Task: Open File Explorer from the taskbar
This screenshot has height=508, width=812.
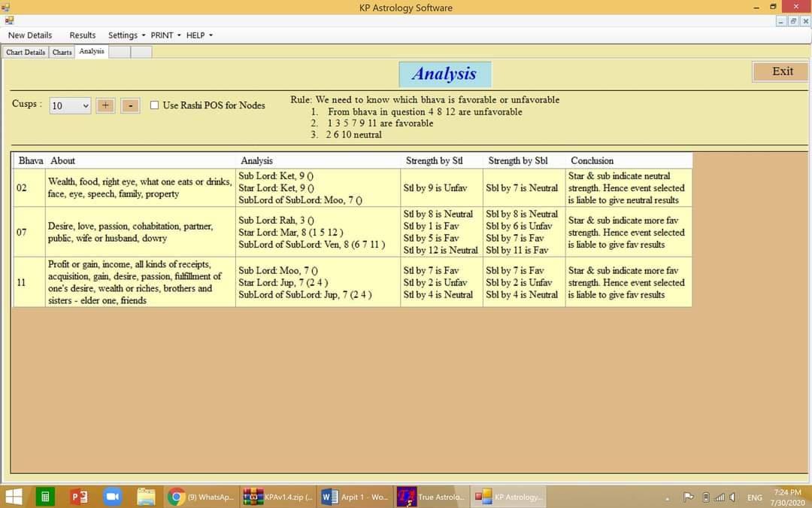Action: point(146,497)
